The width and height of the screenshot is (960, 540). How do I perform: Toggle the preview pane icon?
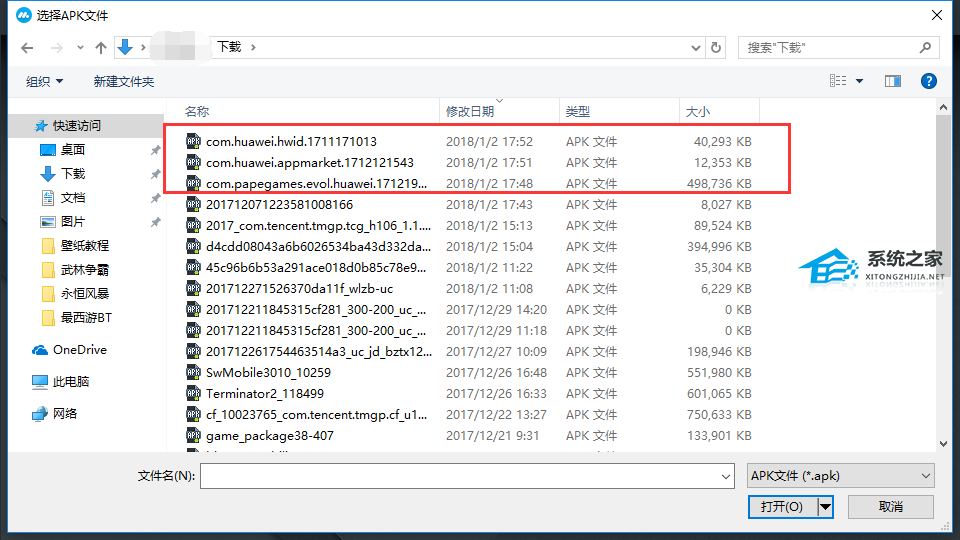pos(893,81)
